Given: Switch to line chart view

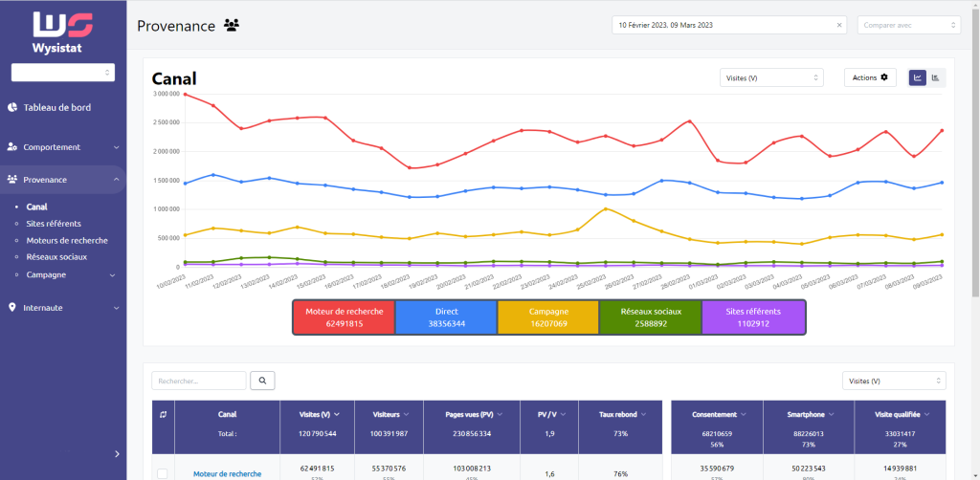Looking at the screenshot, I should (917, 77).
